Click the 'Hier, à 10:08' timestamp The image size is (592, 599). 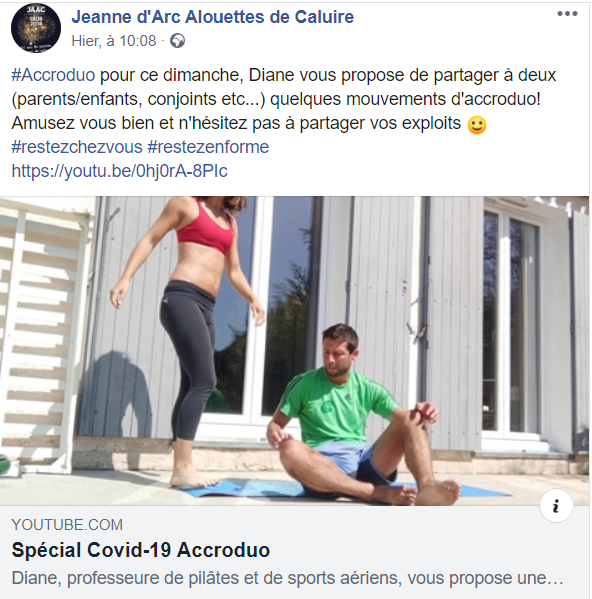click(x=114, y=41)
